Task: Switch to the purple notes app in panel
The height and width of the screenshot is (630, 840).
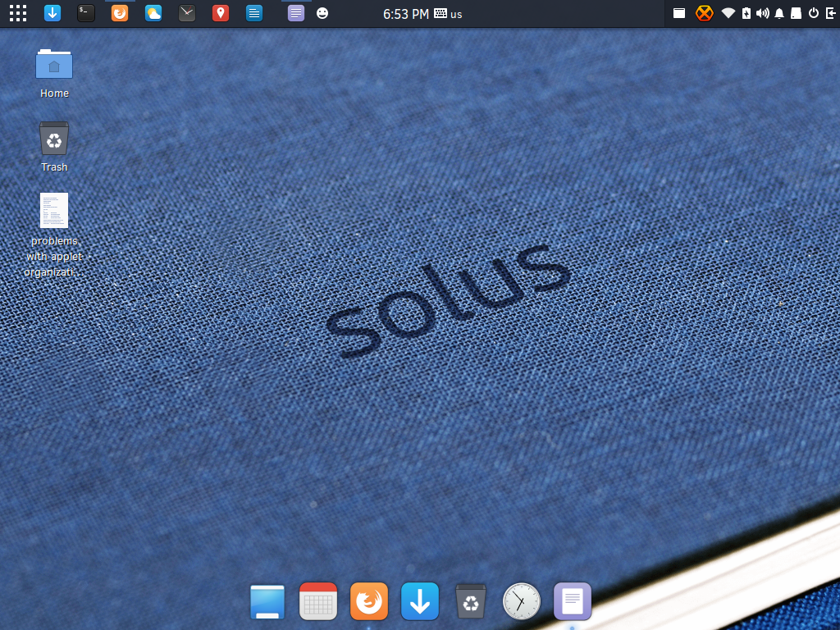Action: 295,13
